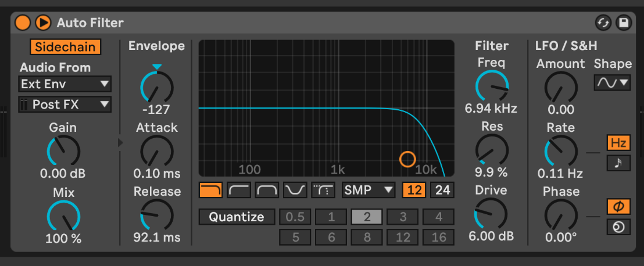This screenshot has height=266, width=644.
Task: Click the sidechain Mix knob
Action: [x=63, y=215]
